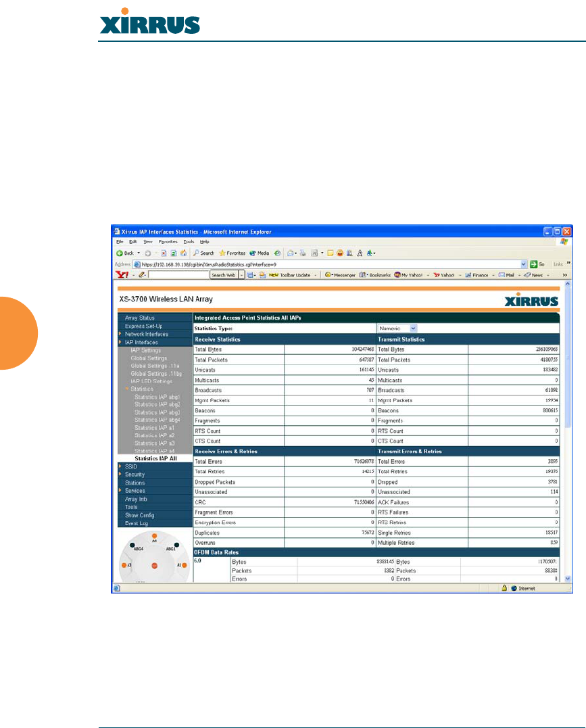Image resolution: width=586 pixels, height=728 pixels.
Task: Open the Media pane
Action: click(259, 253)
